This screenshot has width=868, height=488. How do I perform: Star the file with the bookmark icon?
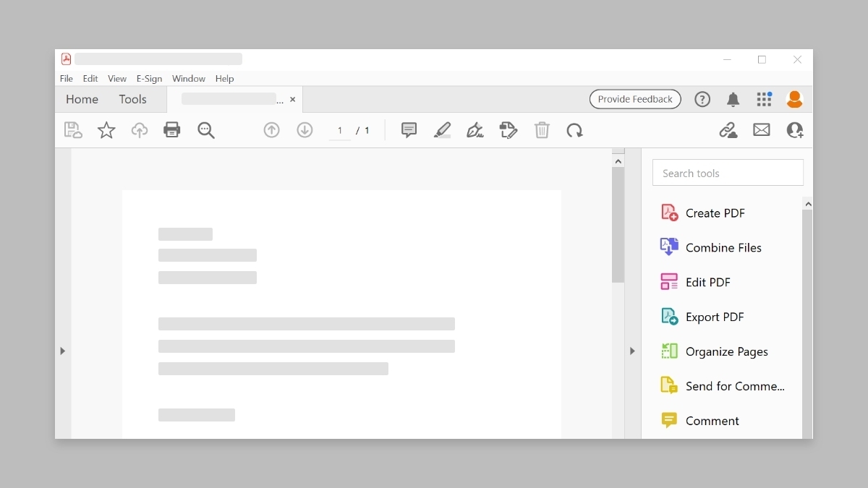106,130
